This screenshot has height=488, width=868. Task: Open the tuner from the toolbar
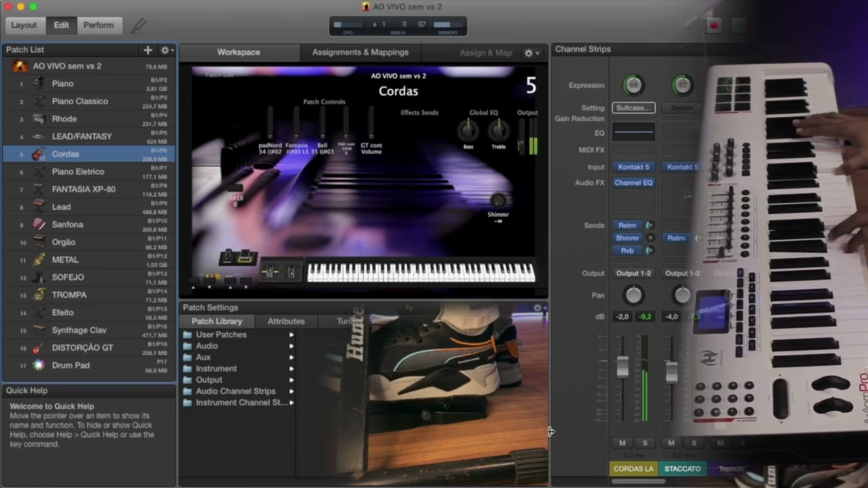tap(138, 25)
